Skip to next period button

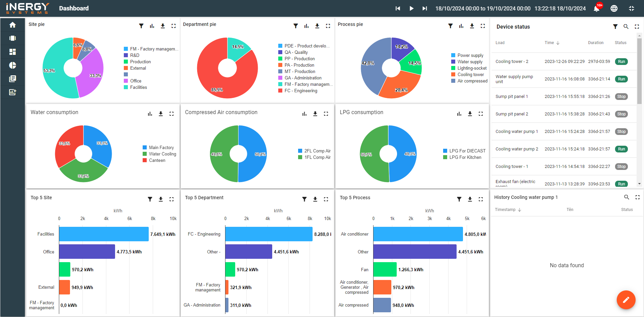[425, 8]
